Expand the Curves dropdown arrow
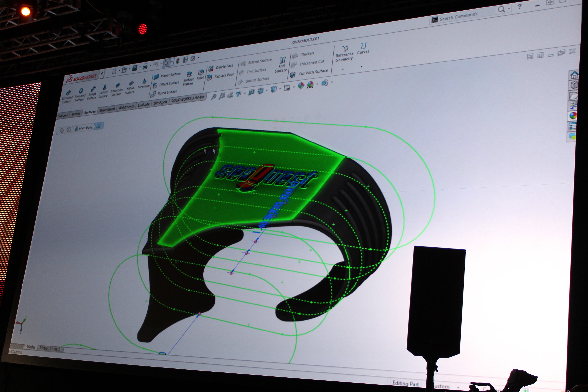588x392 pixels. [x=361, y=66]
